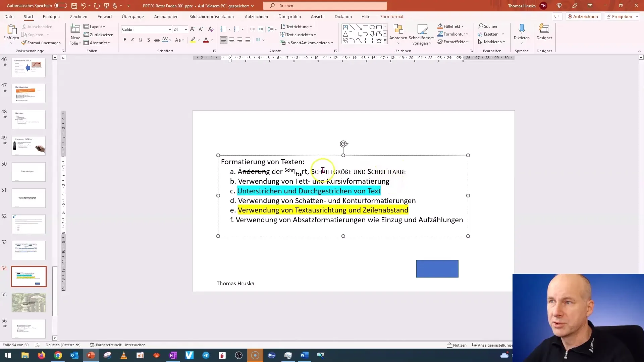Screen dimensions: 644x362
Task: Open Text ausrichten dropdown
Action: click(x=298, y=35)
